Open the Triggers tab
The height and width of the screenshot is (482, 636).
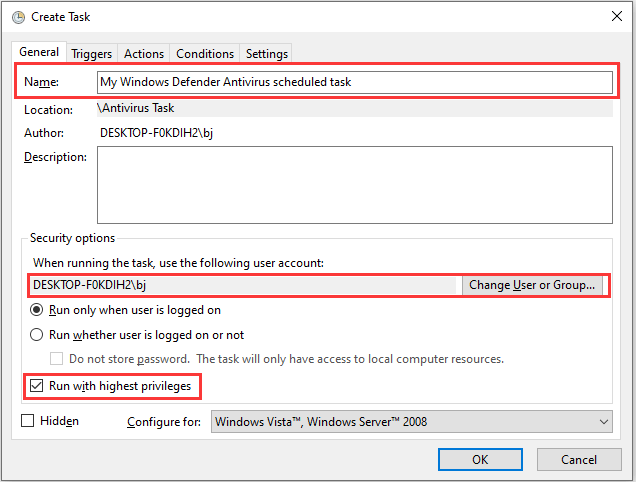tap(92, 54)
